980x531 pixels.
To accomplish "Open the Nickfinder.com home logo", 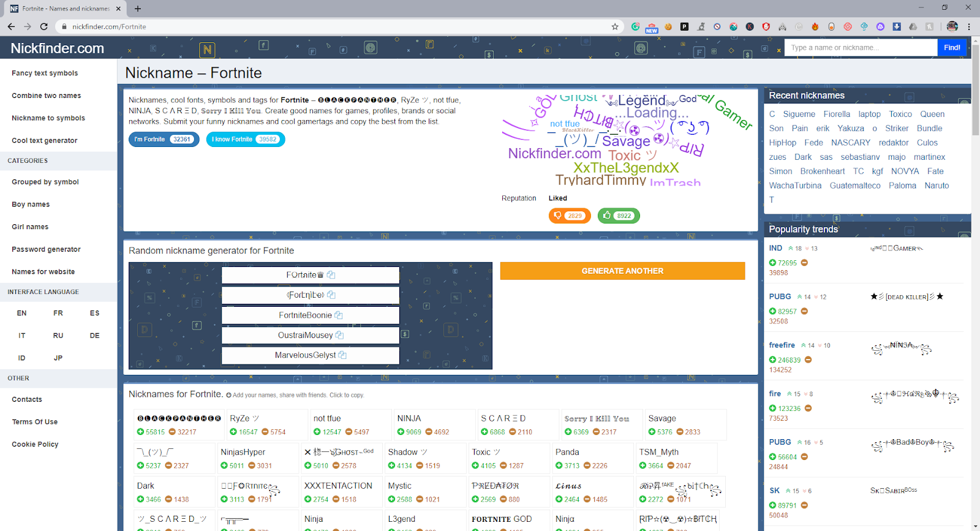I will (x=57, y=48).
